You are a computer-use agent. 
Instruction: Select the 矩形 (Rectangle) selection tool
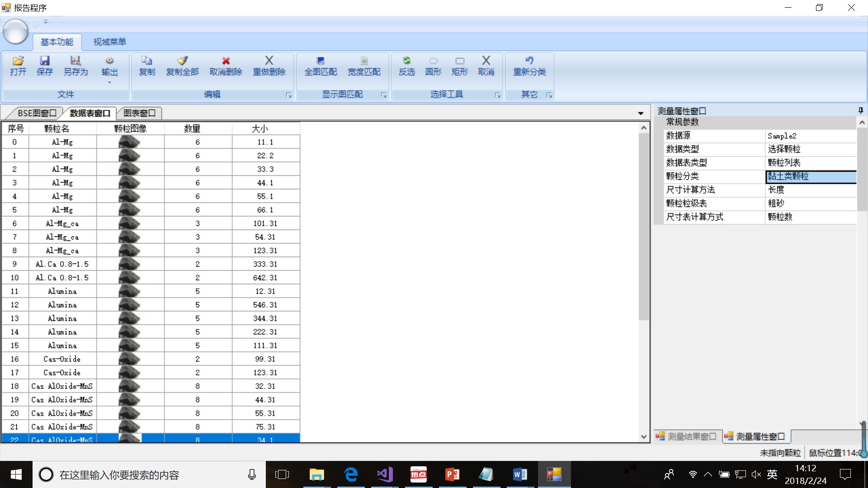459,61
